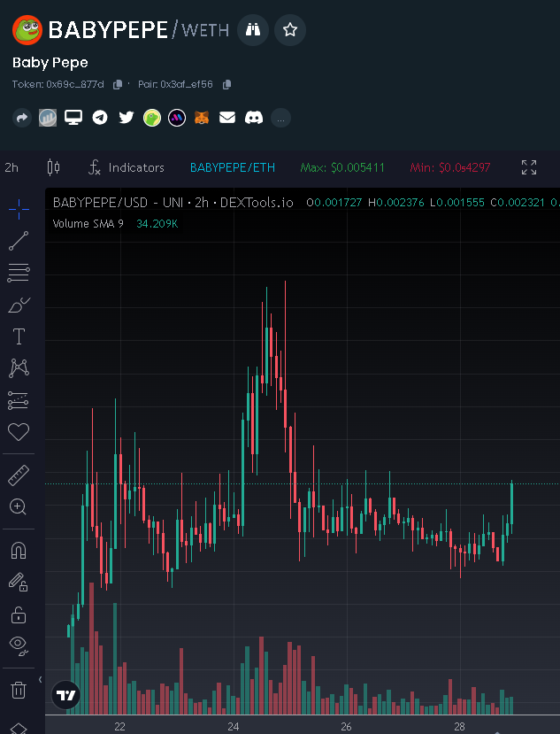Toggle lock all drawing tools
The height and width of the screenshot is (734, 560).
[x=19, y=614]
